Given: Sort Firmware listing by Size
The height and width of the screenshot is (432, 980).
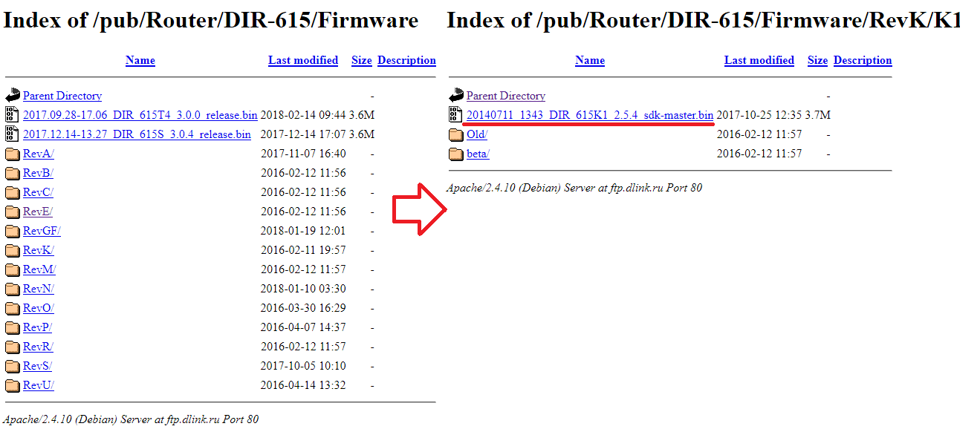Looking at the screenshot, I should coord(362,61).
